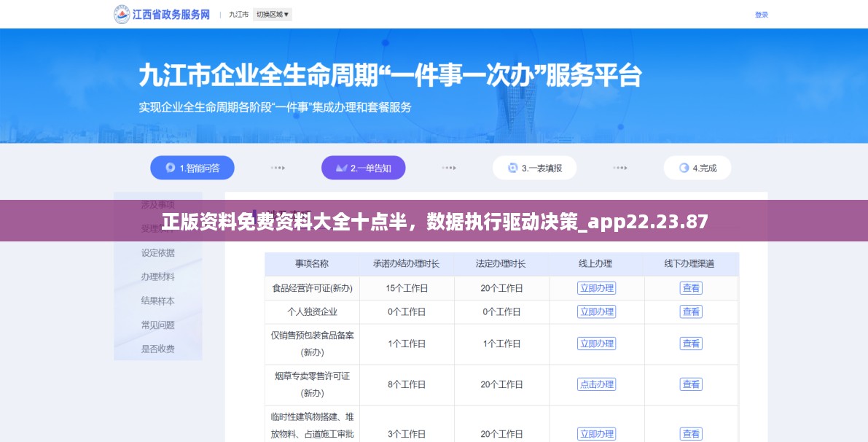Click the 承诺办结办理时长 column header
The image size is (868, 442).
[407, 263]
